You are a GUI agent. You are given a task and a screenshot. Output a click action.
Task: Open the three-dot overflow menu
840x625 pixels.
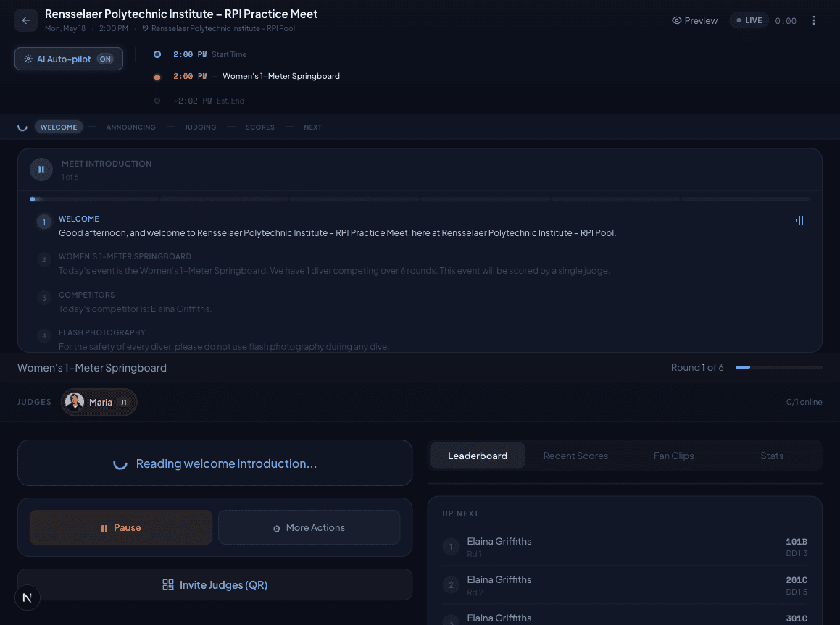(x=813, y=20)
